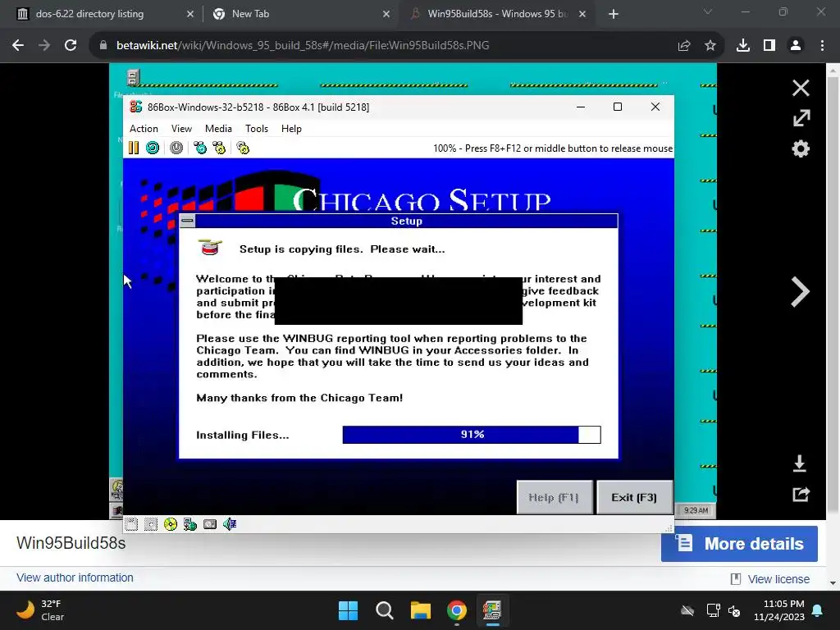Open the View license link
Image resolution: width=840 pixels, height=630 pixels.
778,579
